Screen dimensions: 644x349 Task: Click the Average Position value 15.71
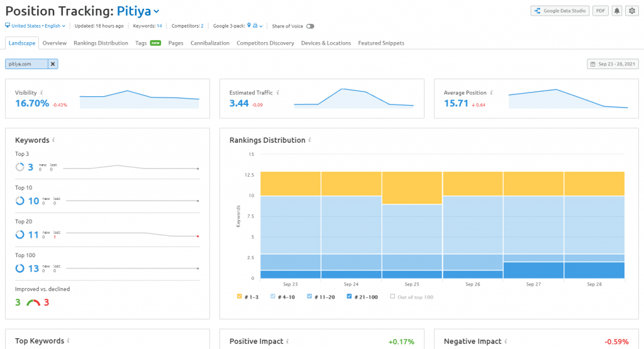click(x=456, y=104)
